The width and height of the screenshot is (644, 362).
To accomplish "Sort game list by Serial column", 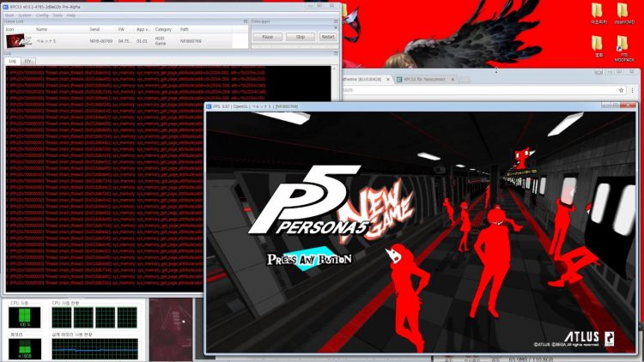I will tap(94, 28).
